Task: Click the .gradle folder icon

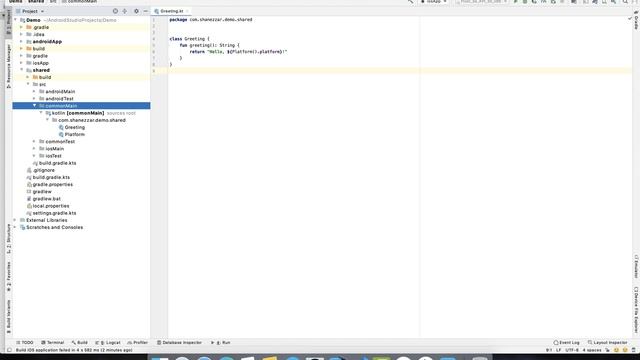Action: pos(29,27)
